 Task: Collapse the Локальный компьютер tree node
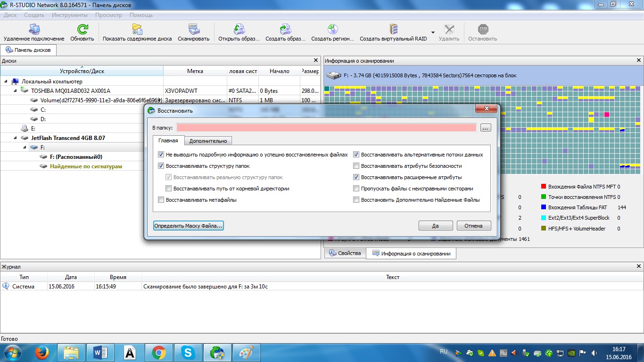(x=6, y=82)
